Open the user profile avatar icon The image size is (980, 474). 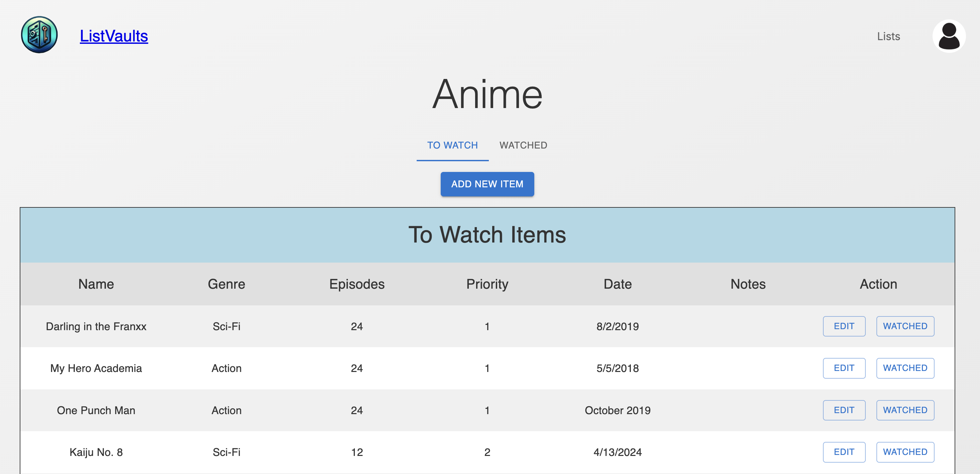(948, 36)
